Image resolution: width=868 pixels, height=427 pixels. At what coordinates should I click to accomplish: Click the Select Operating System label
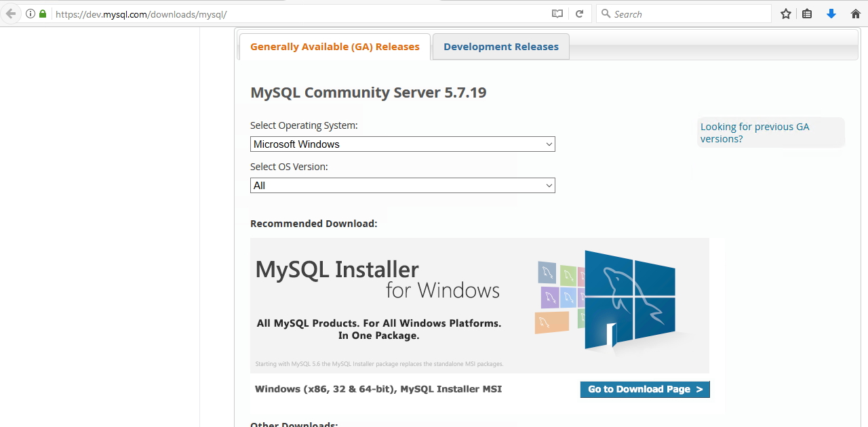click(x=304, y=125)
